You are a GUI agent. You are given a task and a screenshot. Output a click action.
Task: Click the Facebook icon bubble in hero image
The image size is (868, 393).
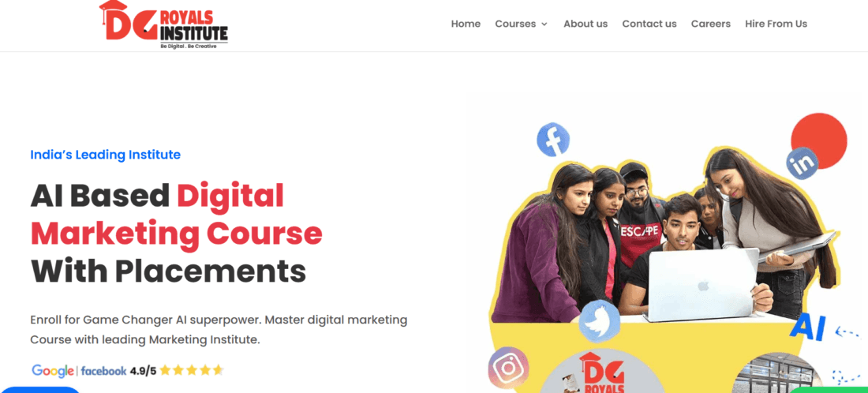coord(553,139)
